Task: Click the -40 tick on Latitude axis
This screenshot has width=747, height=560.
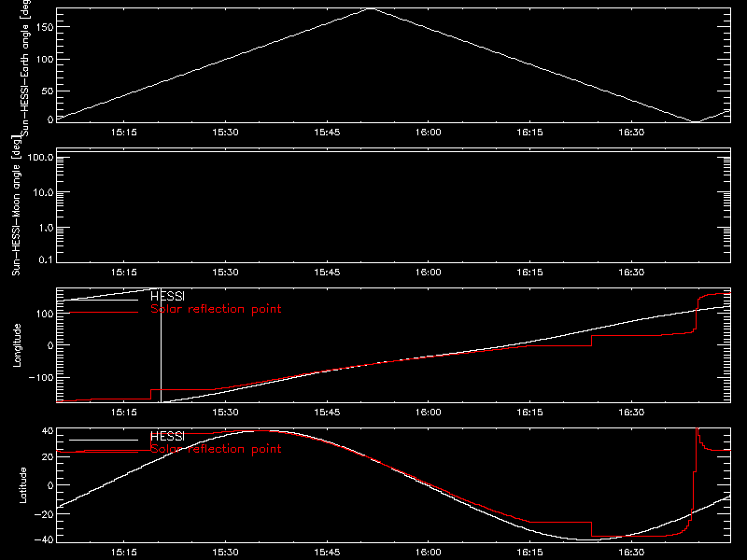Action: (x=44, y=540)
